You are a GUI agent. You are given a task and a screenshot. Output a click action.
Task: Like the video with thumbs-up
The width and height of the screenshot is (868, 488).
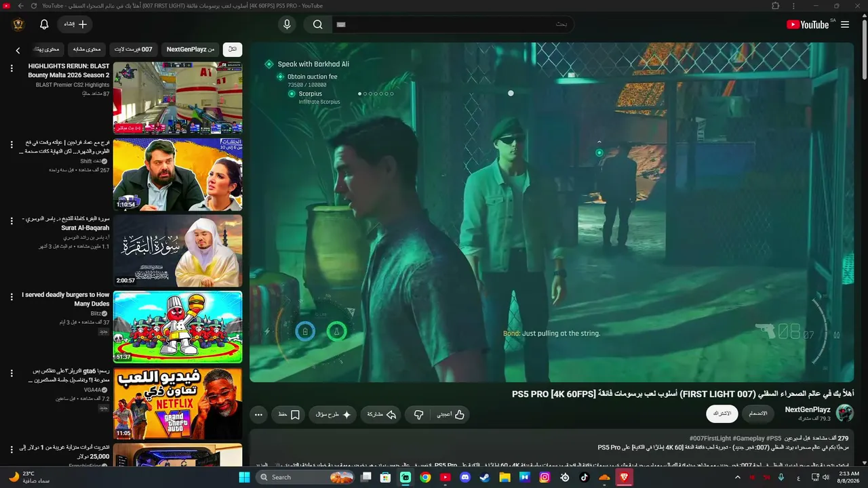coord(450,414)
